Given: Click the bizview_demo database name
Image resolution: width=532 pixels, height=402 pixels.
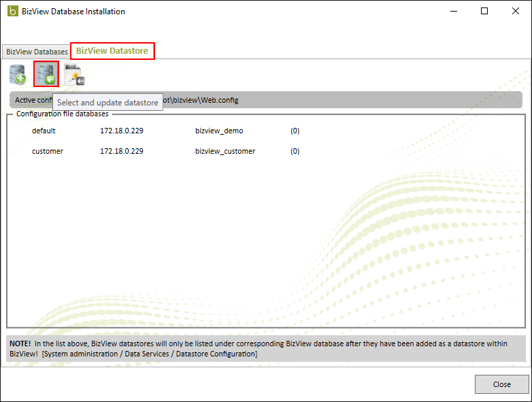Looking at the screenshot, I should [219, 131].
